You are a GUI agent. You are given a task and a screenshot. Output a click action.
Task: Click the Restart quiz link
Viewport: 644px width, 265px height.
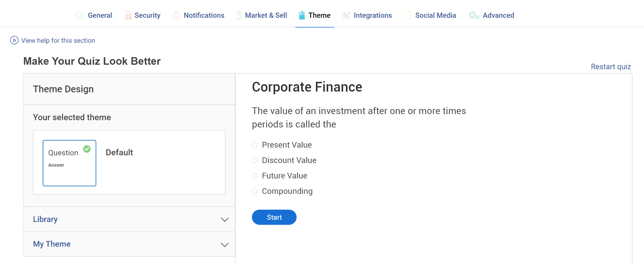pyautogui.click(x=610, y=67)
